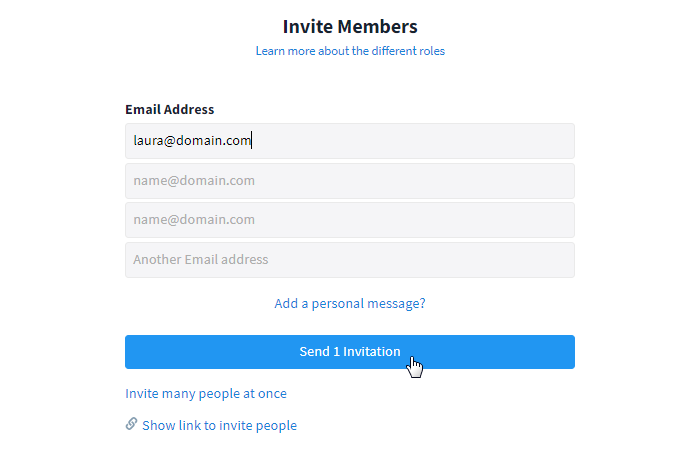Viewport: 700px width, 454px height.
Task: Open Invite many people at once
Action: point(206,394)
